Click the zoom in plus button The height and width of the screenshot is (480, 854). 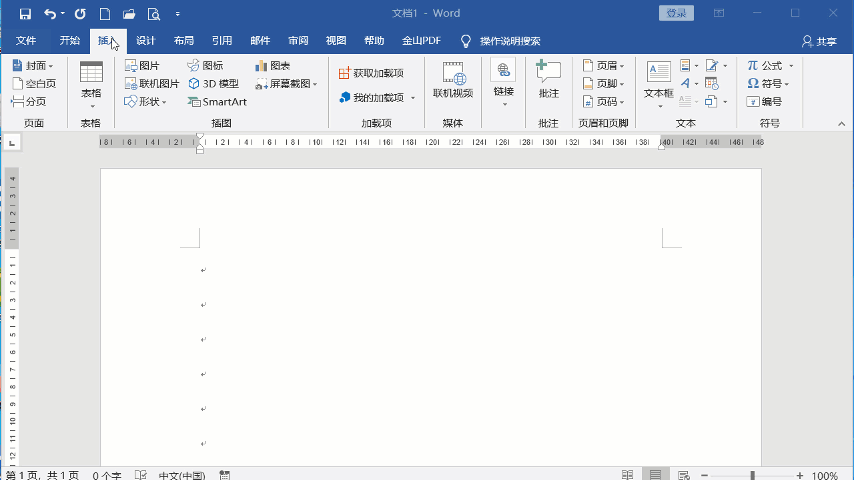pyautogui.click(x=800, y=476)
